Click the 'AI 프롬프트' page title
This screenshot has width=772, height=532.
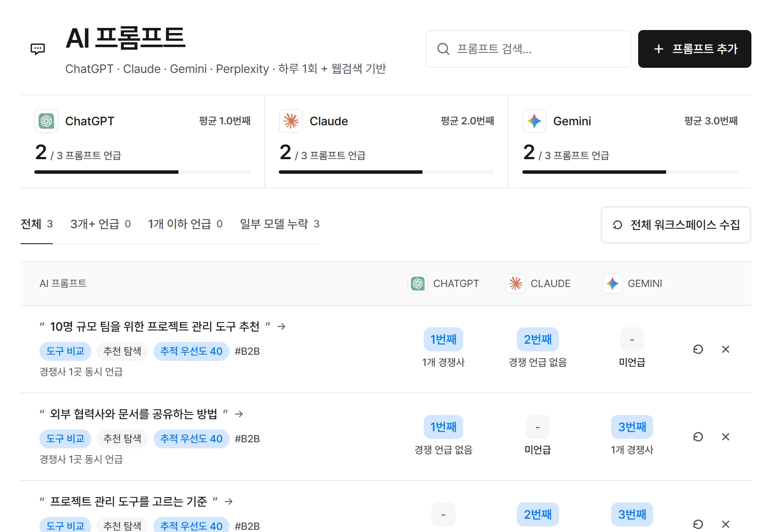(125, 38)
